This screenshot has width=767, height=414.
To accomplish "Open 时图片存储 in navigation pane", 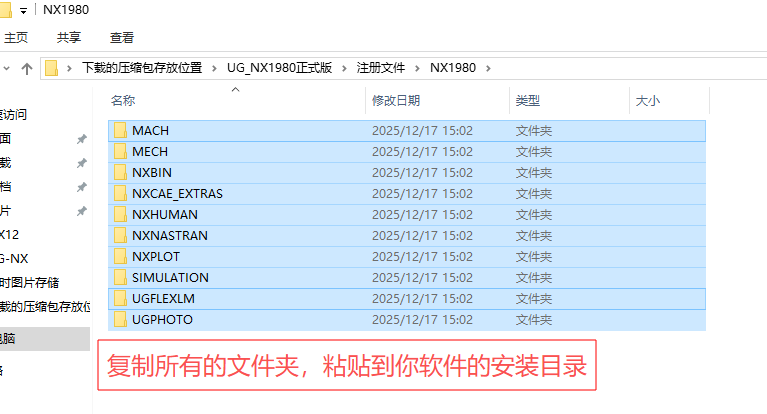I will tap(29, 282).
